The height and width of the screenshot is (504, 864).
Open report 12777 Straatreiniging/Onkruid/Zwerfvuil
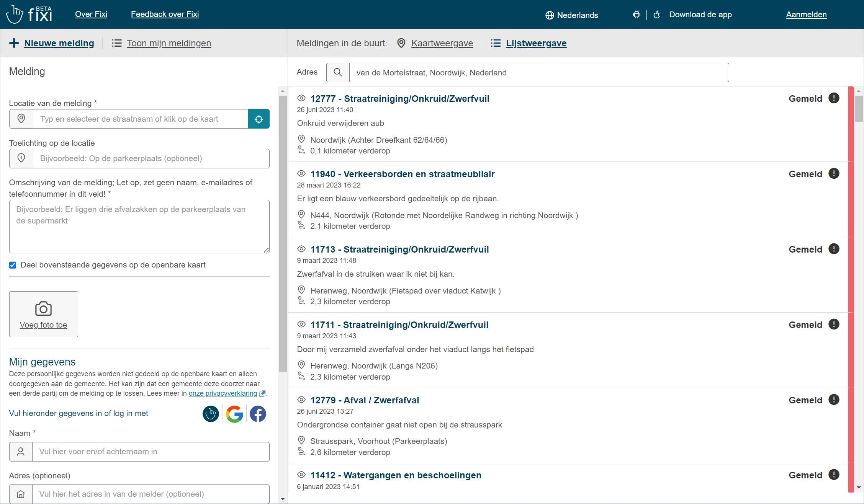tap(400, 98)
